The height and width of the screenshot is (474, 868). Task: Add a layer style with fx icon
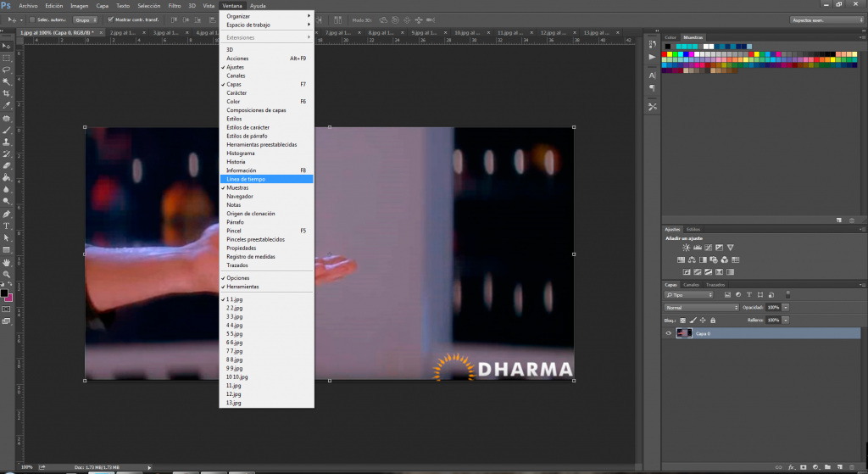tap(792, 467)
